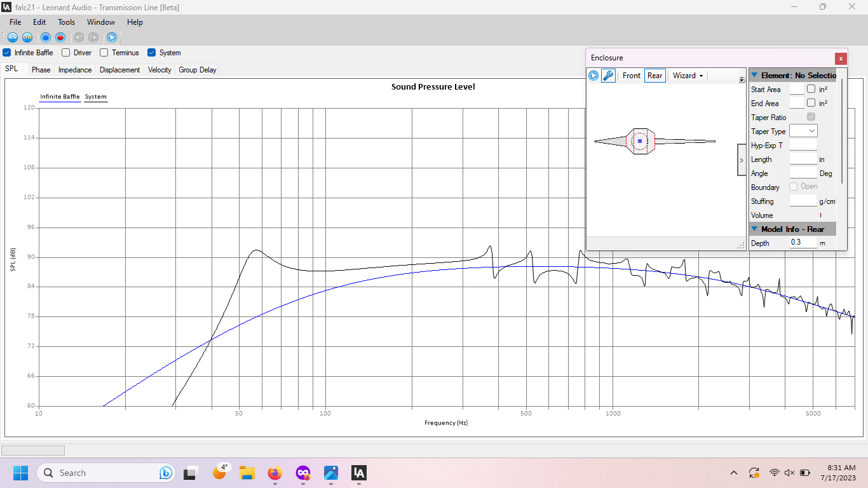This screenshot has height=488, width=868.
Task: Open the Windows Start menu
Action: (x=20, y=473)
